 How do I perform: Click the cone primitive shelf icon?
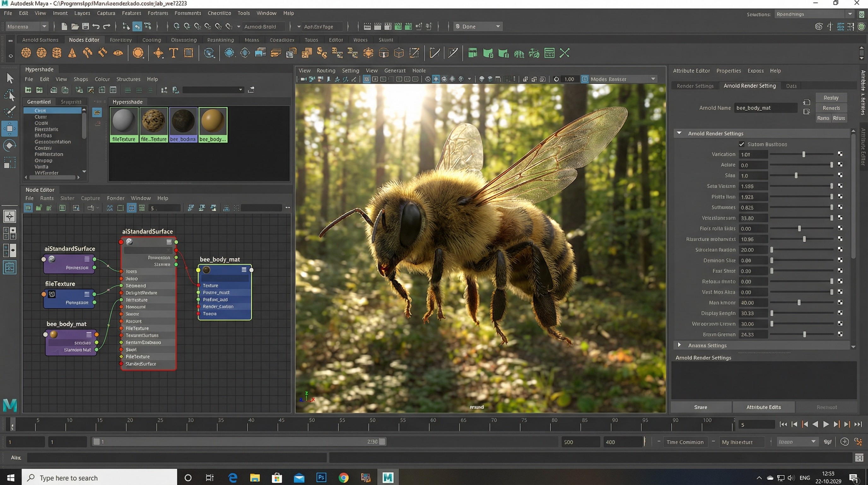coord(72,53)
